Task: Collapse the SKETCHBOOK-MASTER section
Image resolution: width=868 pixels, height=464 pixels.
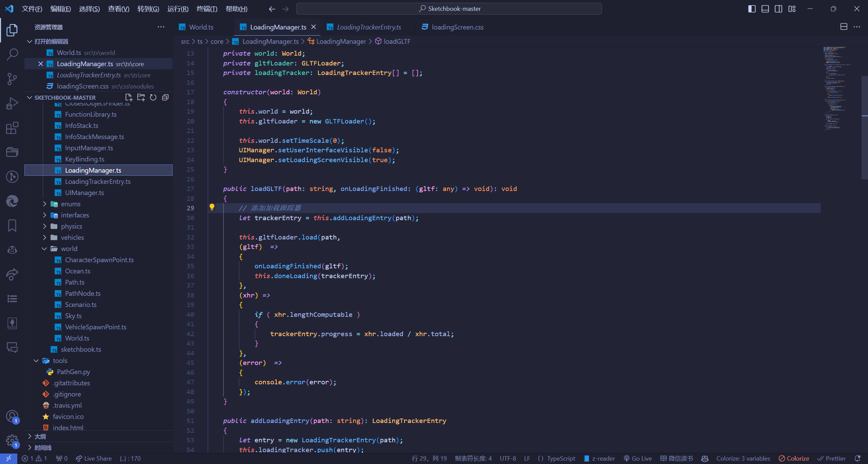Action: [x=30, y=98]
